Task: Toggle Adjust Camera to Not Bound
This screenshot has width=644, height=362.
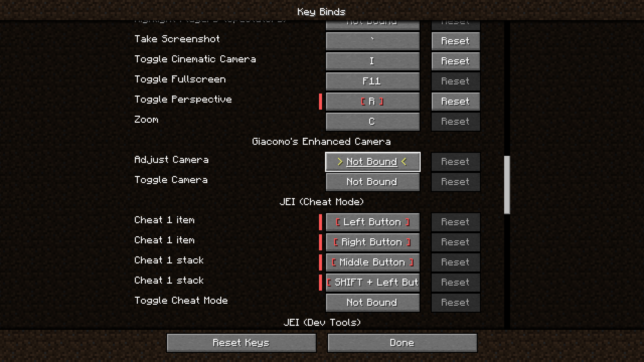Action: pos(372,161)
